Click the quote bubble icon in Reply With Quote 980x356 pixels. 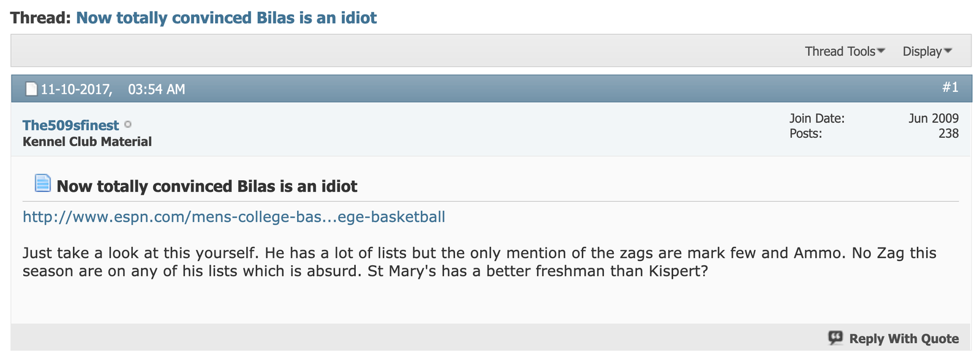tap(835, 338)
